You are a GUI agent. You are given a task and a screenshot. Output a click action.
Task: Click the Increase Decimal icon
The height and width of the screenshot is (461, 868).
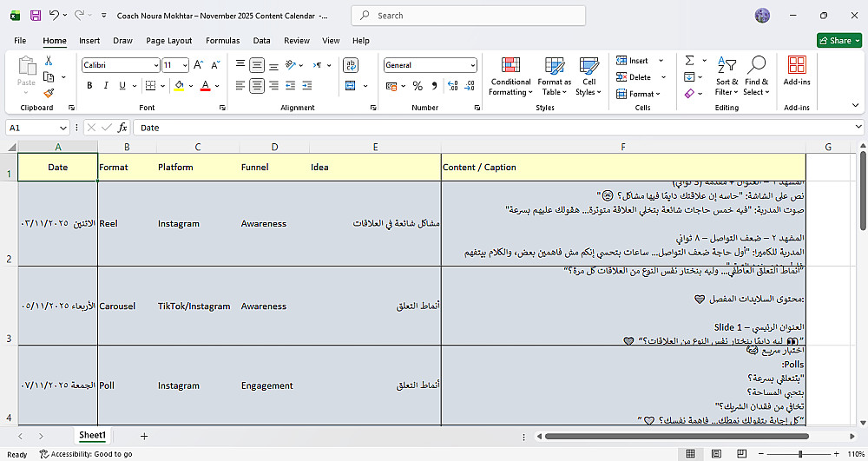tap(453, 86)
